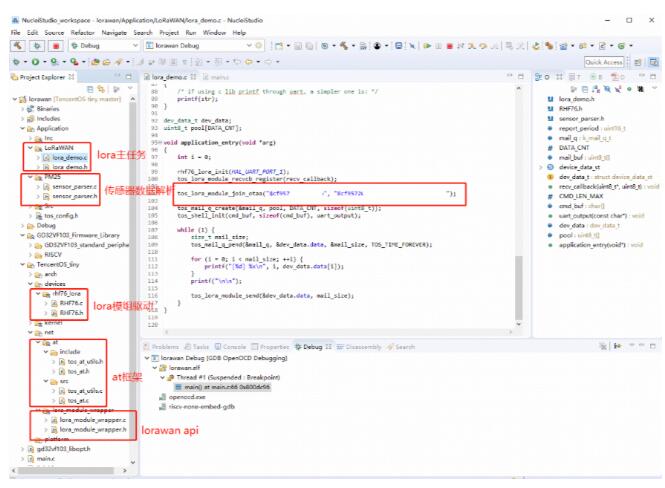Collapse the lorawan.elf debug node
665x488 pixels.
154,368
